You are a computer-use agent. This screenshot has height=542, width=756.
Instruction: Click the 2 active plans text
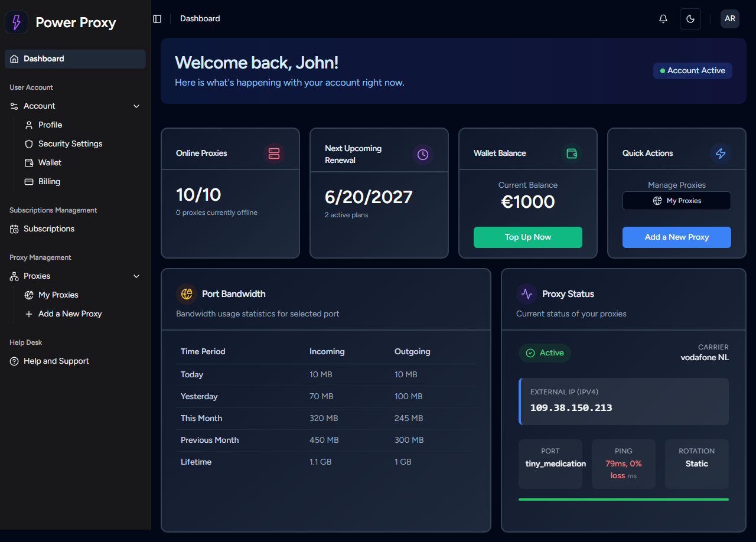(347, 216)
